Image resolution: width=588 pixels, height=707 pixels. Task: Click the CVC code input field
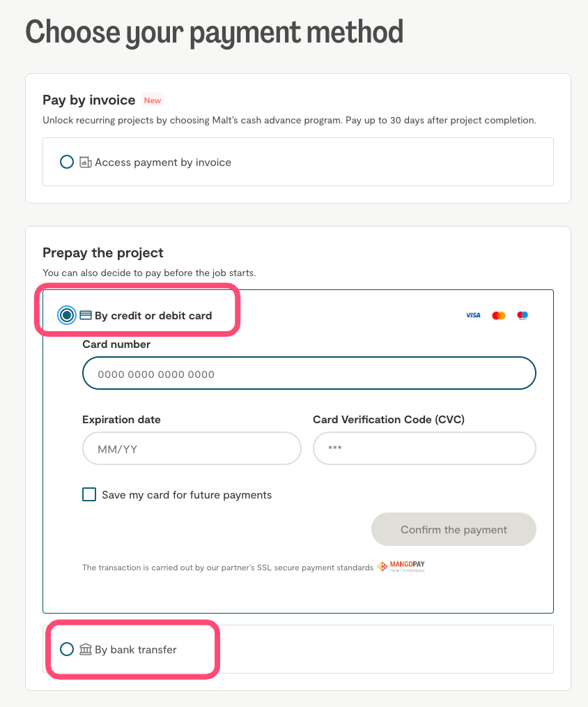click(x=424, y=449)
